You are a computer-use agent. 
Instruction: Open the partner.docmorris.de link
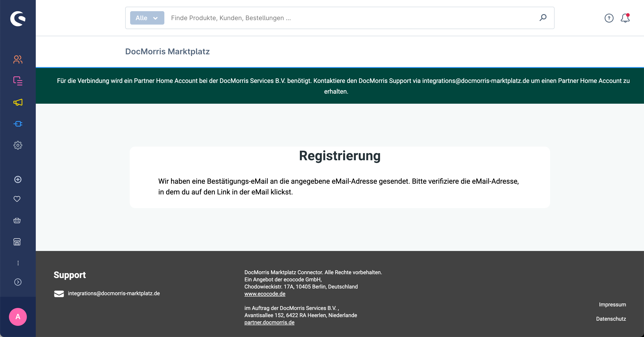269,322
